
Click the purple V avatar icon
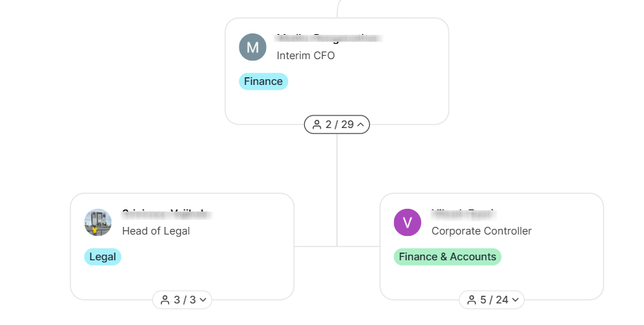click(x=407, y=223)
